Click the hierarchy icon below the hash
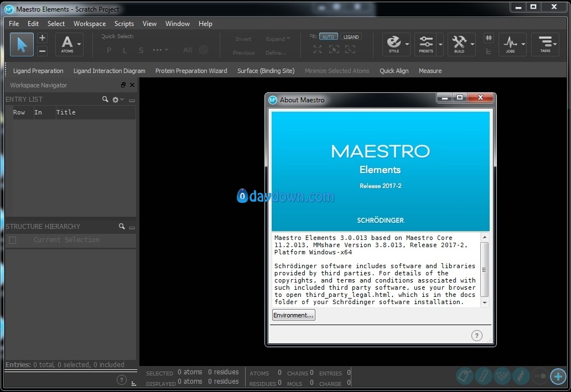This screenshot has height=392, width=571. (489, 51)
